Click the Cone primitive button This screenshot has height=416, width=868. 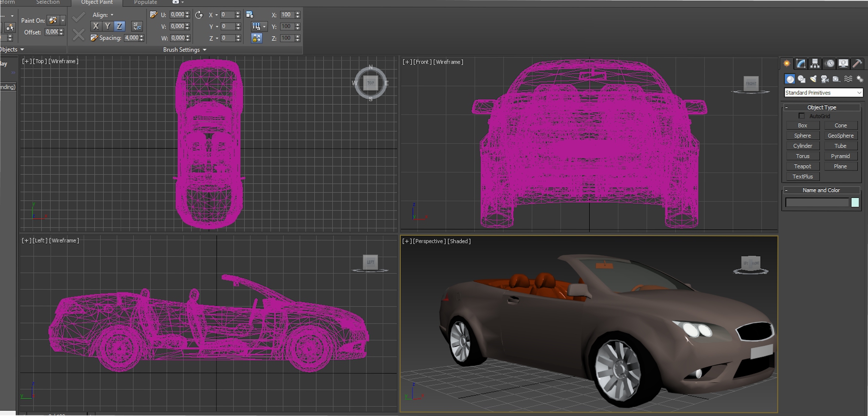click(x=841, y=125)
